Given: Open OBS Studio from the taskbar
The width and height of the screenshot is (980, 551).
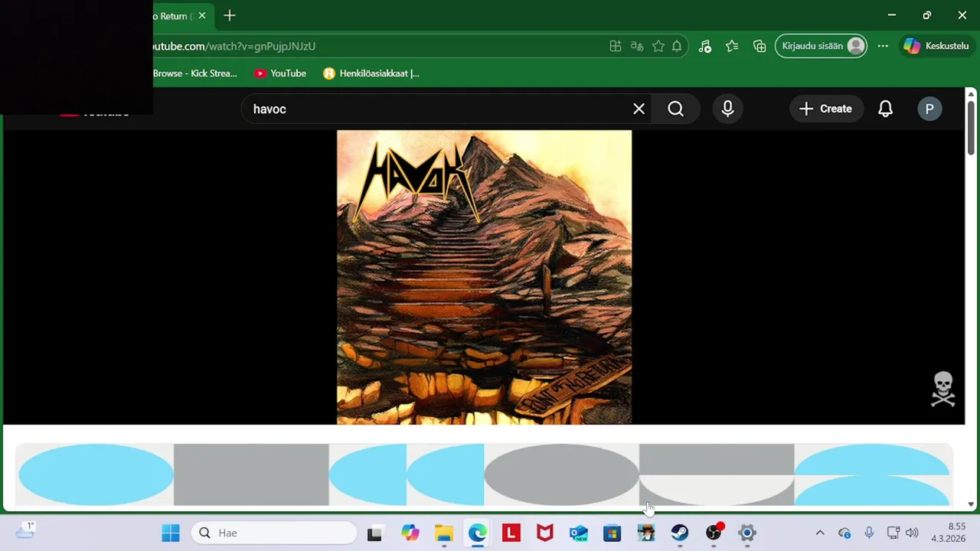Looking at the screenshot, I should point(714,533).
